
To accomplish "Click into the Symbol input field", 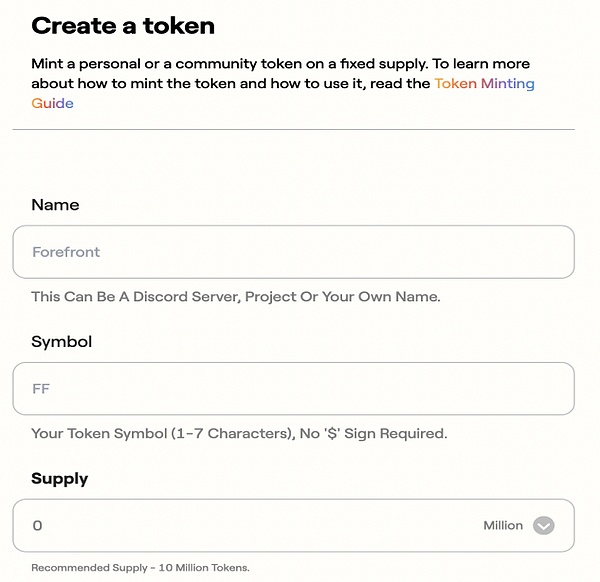I will point(293,389).
